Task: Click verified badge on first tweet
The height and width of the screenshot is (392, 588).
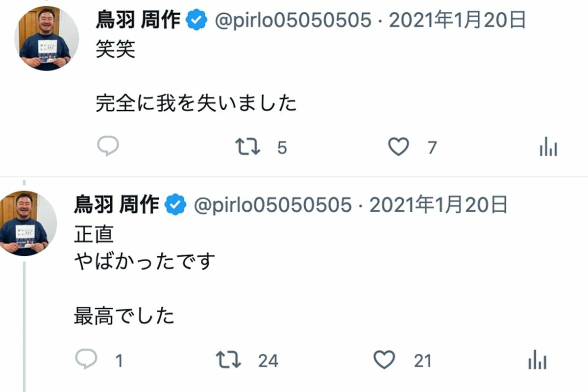Action: (x=197, y=21)
